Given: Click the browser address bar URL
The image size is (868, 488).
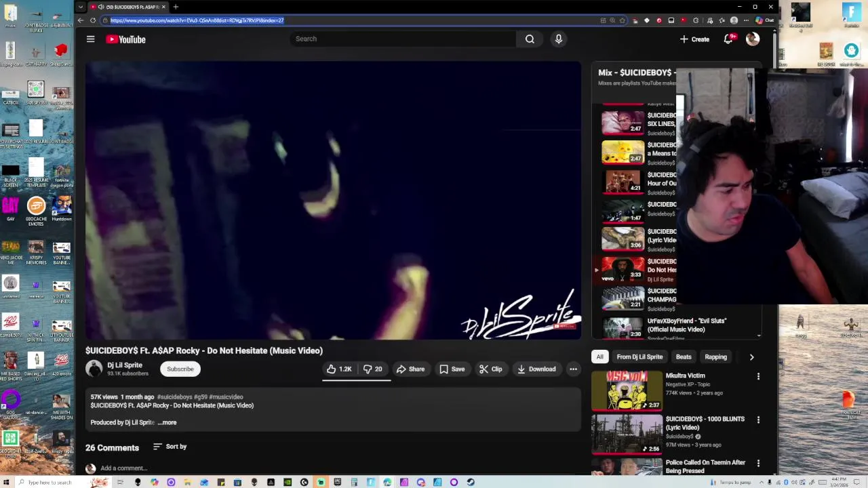Looking at the screenshot, I should point(197,20).
